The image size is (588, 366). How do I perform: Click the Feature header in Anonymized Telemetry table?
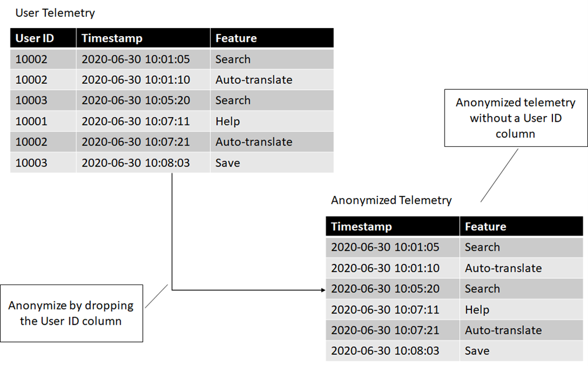point(521,226)
